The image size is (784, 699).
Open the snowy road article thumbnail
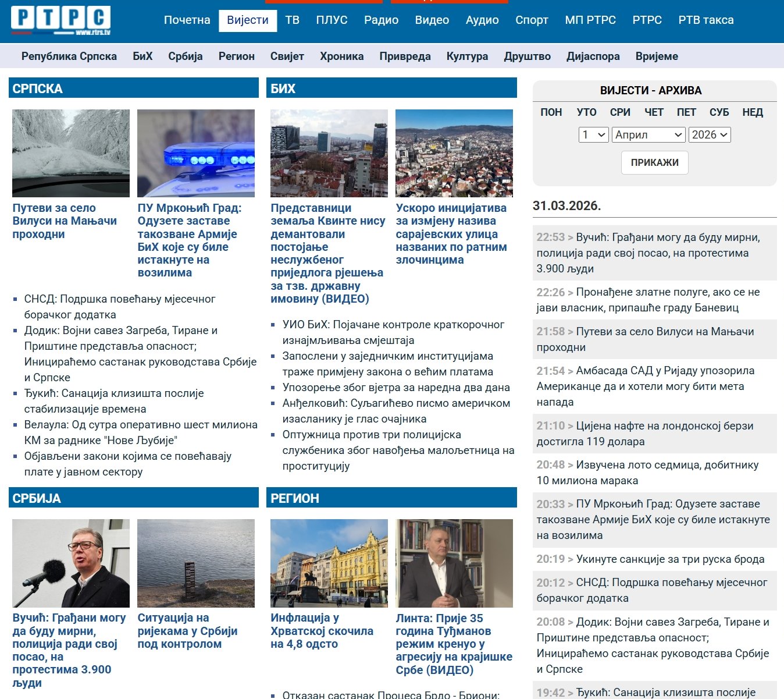71,153
